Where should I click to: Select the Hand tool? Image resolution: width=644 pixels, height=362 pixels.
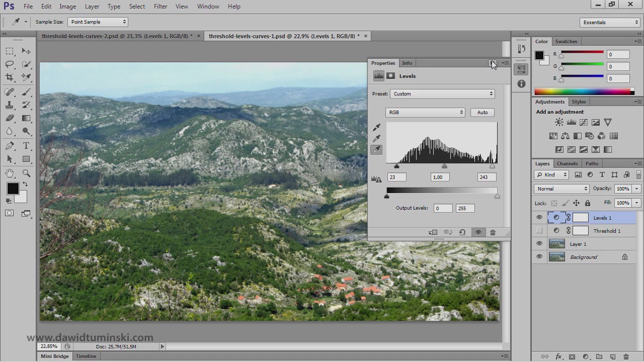[x=10, y=173]
